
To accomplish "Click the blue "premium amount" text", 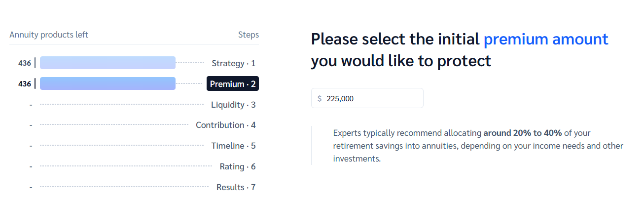I will 545,39.
